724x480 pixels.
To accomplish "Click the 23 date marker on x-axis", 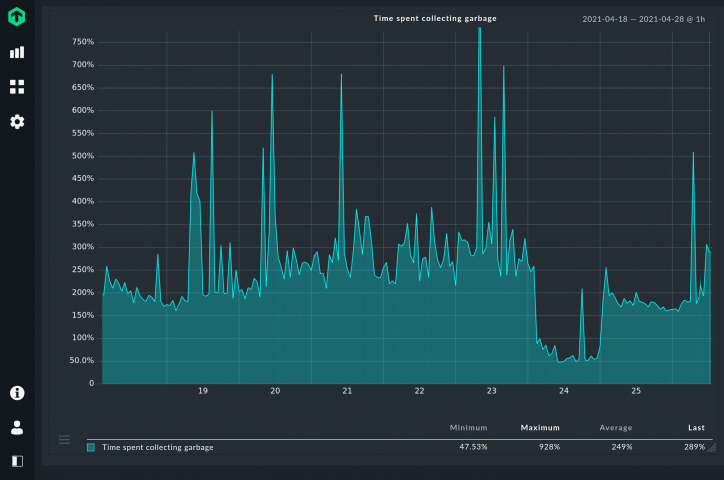I will click(491, 391).
